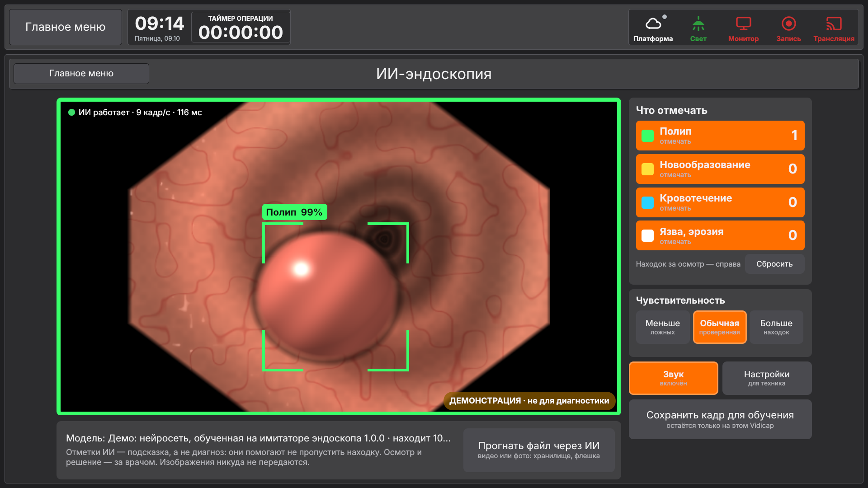Viewport: 868px width, 488px height.
Task: Click Сохранить кадр для обучения
Action: (720, 419)
